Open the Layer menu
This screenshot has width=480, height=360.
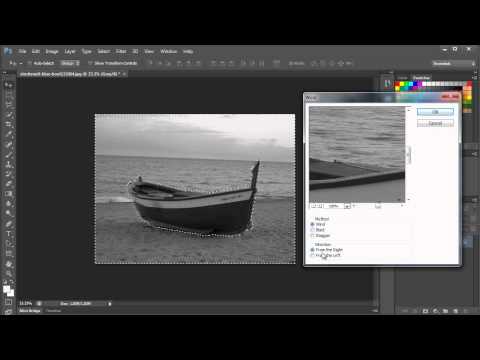70,51
